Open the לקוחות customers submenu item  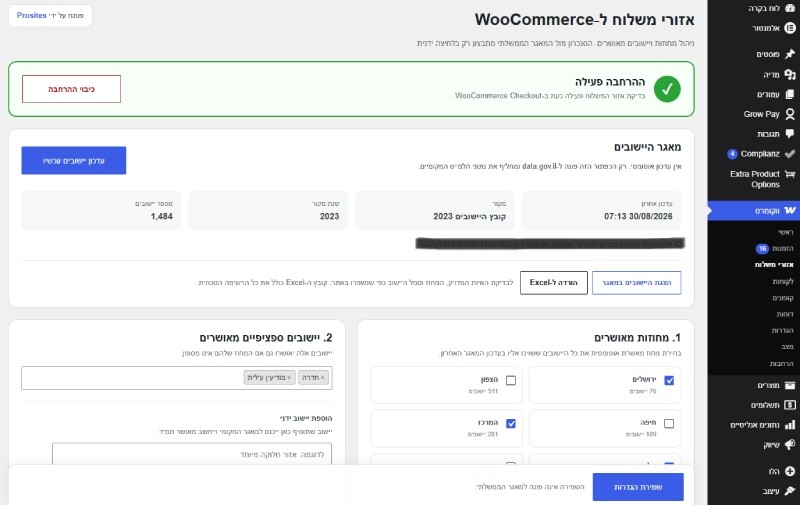pos(783,281)
